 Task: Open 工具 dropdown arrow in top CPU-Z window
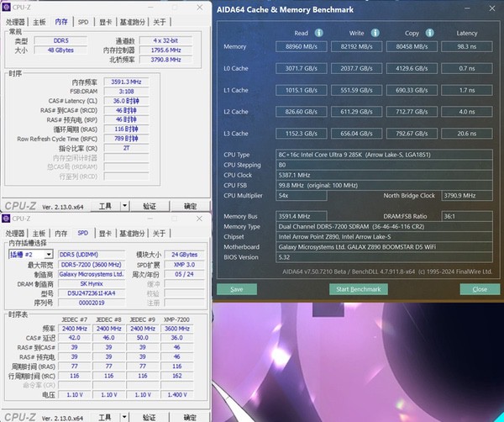point(124,205)
